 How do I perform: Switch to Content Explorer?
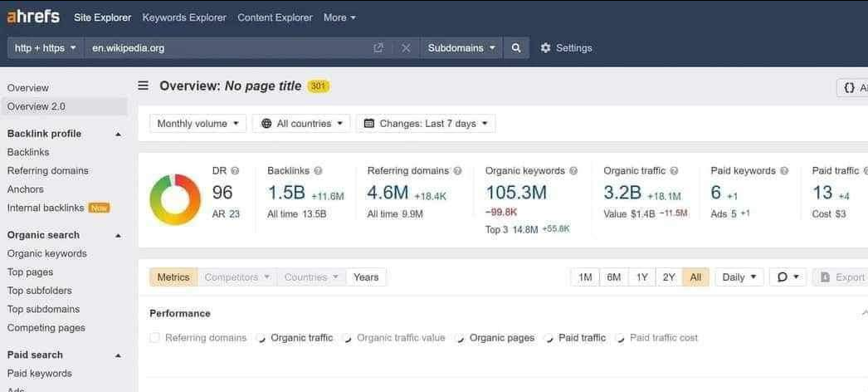coord(276,17)
